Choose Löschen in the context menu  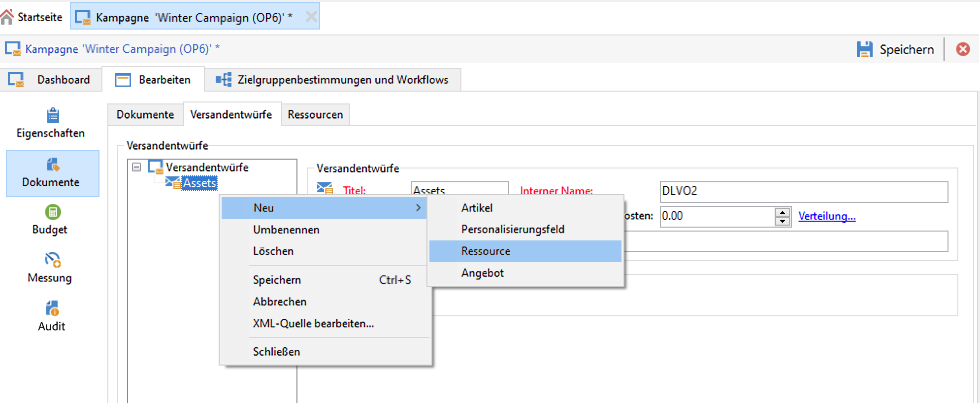[324, 251]
